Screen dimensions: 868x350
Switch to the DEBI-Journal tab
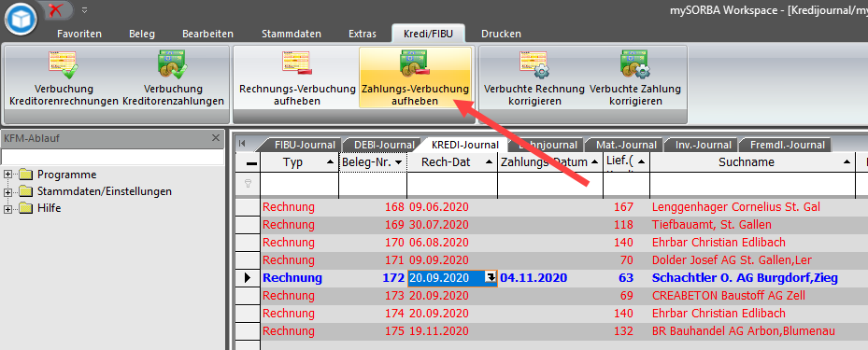pos(384,145)
